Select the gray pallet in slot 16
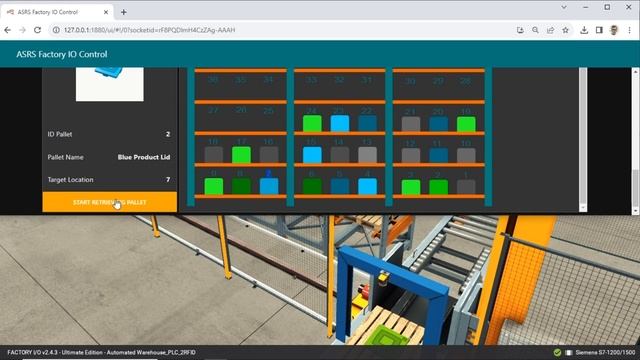Viewport: 640px width, 360px height. (269, 155)
